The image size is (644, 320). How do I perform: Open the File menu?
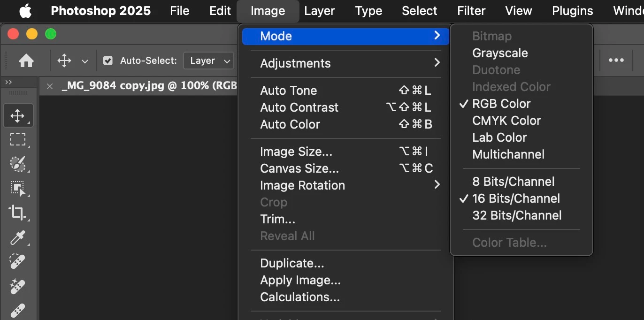coord(179,11)
